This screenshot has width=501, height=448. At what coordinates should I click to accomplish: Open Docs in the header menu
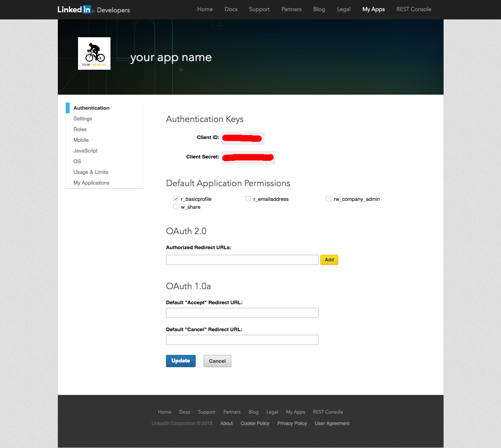[x=231, y=9]
